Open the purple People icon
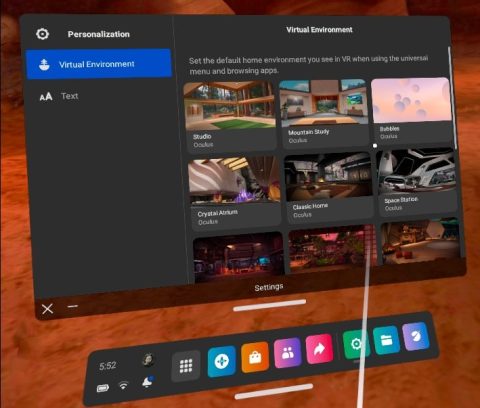The image size is (480, 408). 287,353
